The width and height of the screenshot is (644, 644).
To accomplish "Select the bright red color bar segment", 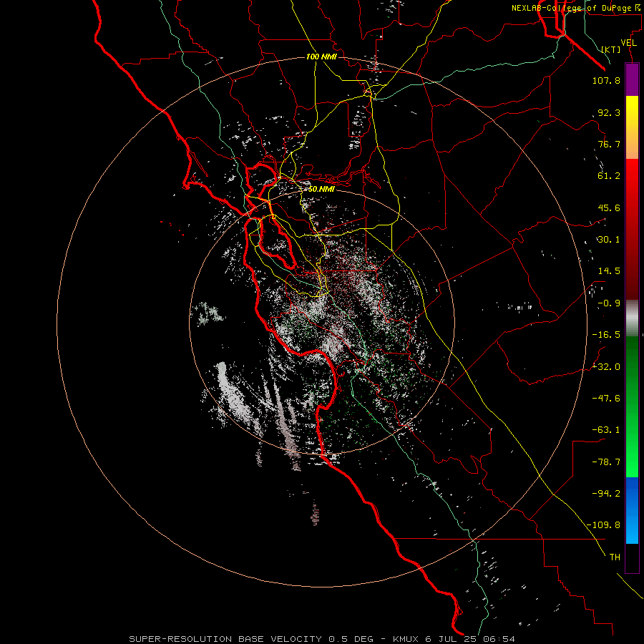I will (632, 230).
